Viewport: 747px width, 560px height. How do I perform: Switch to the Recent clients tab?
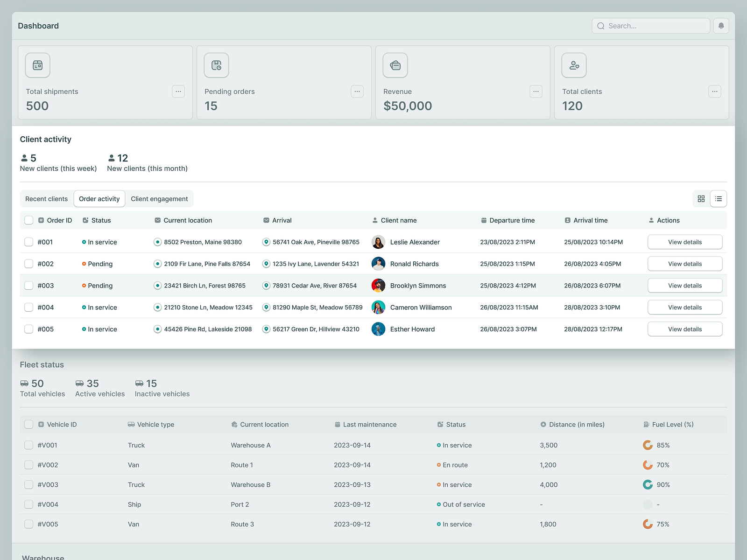click(46, 198)
